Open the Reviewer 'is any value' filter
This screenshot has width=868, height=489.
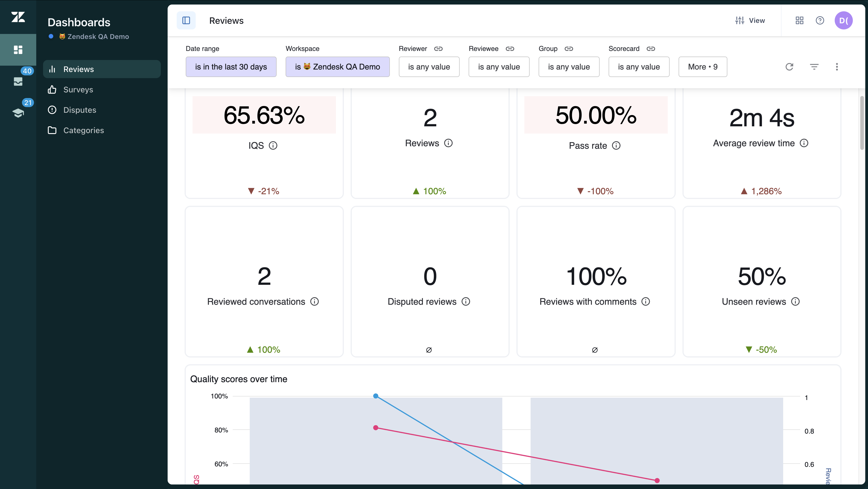point(429,67)
